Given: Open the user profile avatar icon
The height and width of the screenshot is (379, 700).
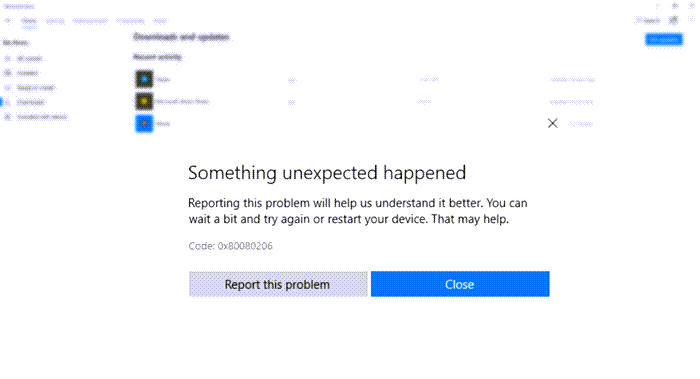Looking at the screenshot, I should pos(673,20).
